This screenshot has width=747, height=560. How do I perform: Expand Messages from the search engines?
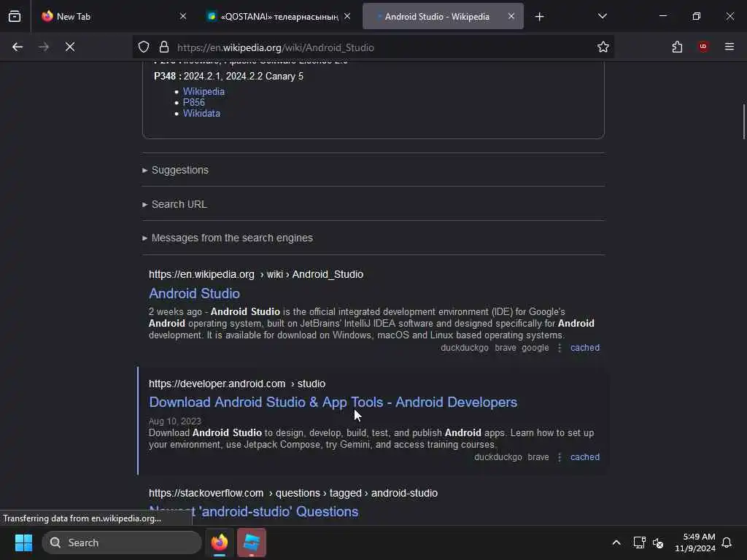click(228, 238)
